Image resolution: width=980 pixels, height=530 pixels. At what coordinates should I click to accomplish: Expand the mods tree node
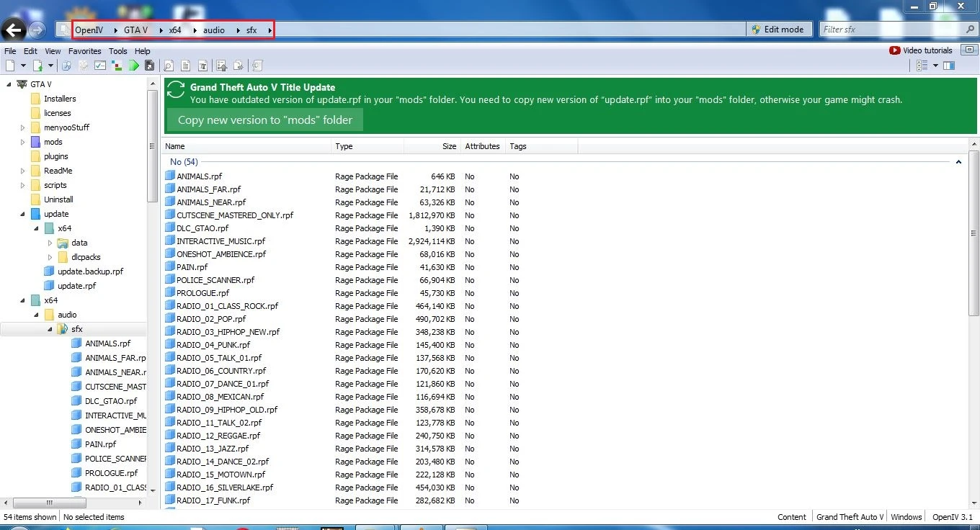22,142
